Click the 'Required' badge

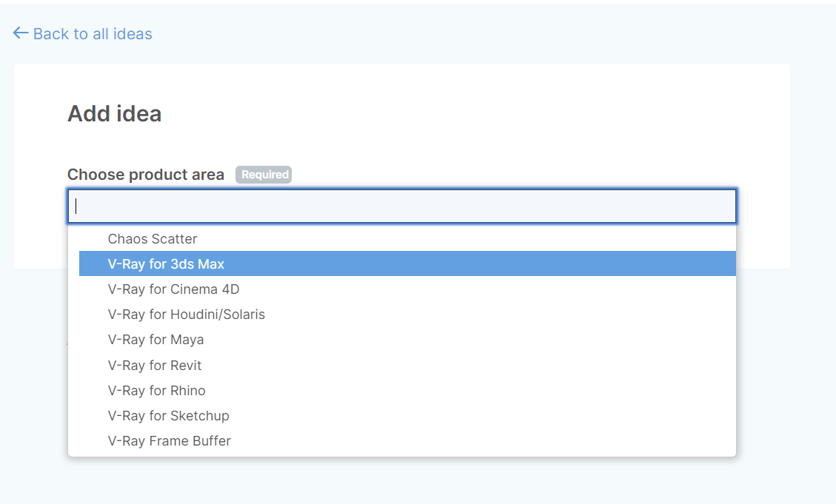(x=264, y=174)
